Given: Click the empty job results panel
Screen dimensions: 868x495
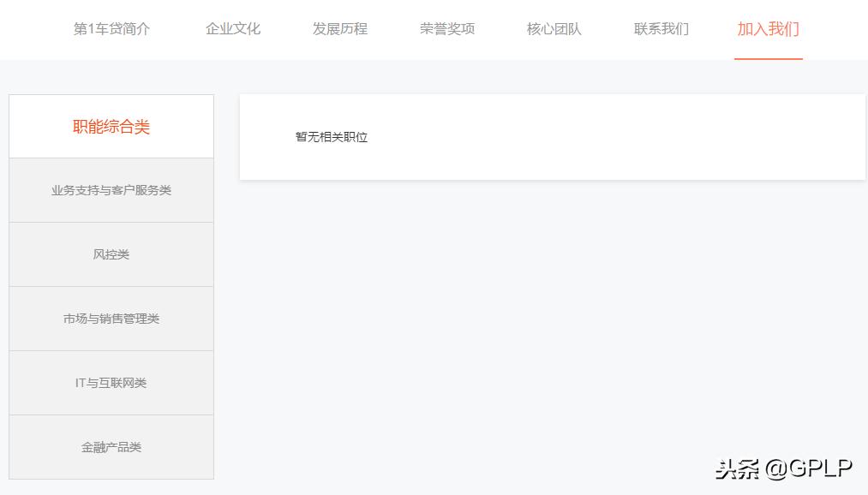Looking at the screenshot, I should pos(553,135).
